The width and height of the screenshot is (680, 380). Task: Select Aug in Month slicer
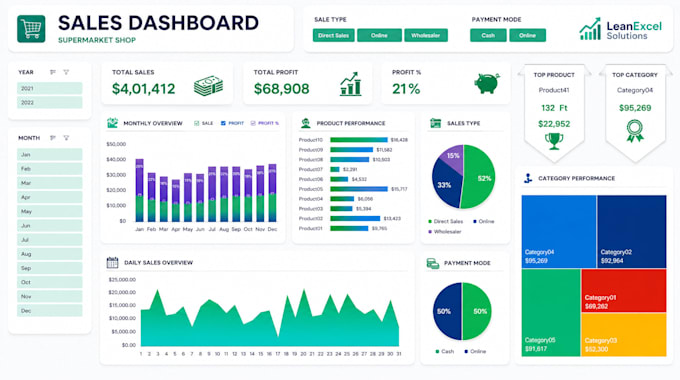[49, 254]
